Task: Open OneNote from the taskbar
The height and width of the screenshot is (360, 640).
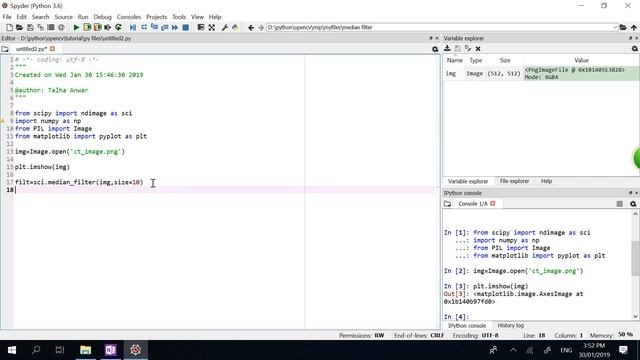Action: (110, 350)
